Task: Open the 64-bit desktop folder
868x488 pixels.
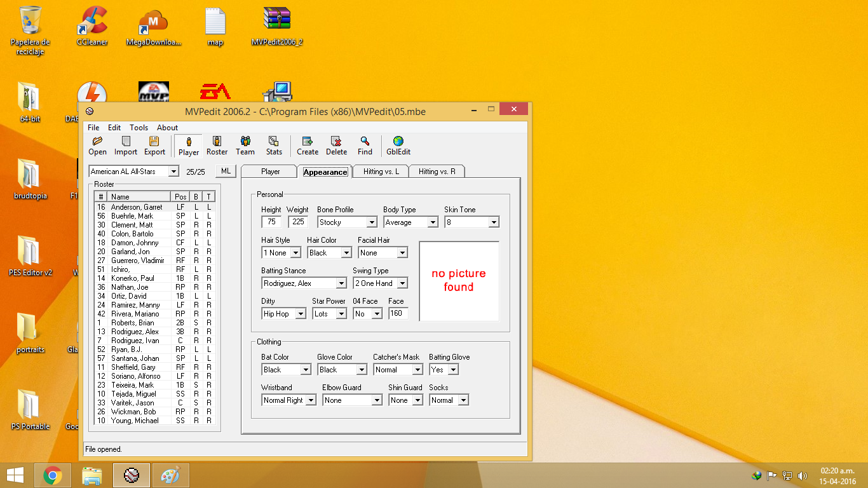Action: click(x=30, y=102)
